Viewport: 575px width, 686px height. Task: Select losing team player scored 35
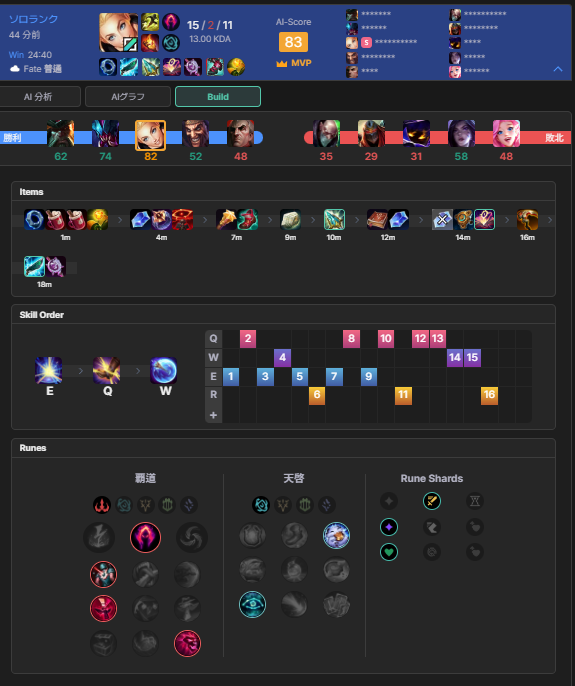326,134
